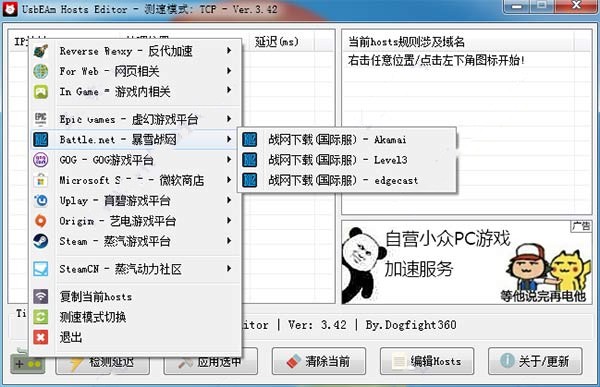Minimize the UsbEAm Hosts Editor window
Image resolution: width=600 pixels, height=387 pixels.
click(x=517, y=7)
